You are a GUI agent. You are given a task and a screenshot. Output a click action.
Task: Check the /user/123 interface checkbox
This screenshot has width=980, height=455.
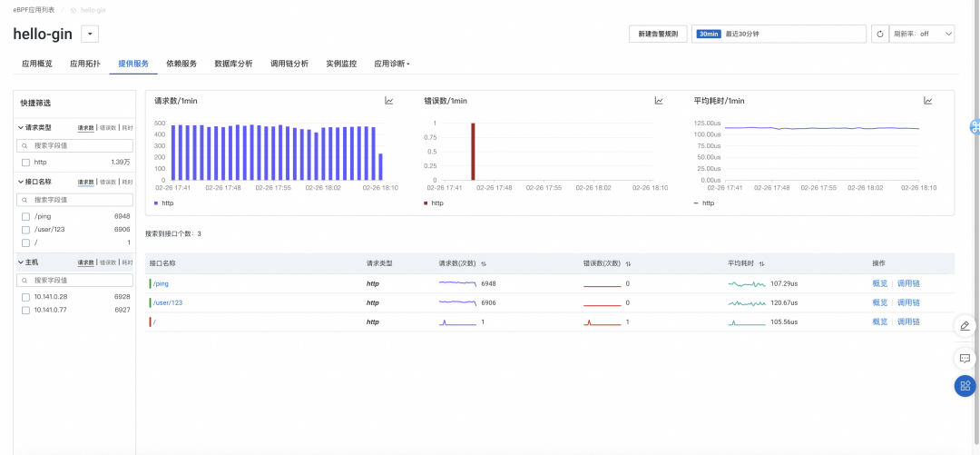[25, 230]
